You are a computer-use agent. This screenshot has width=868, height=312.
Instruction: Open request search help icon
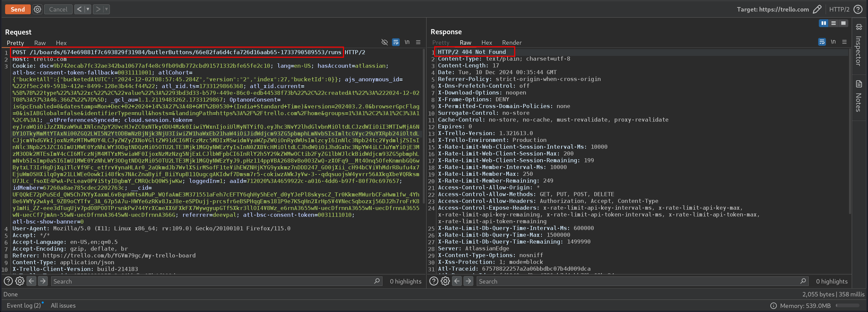click(x=8, y=281)
